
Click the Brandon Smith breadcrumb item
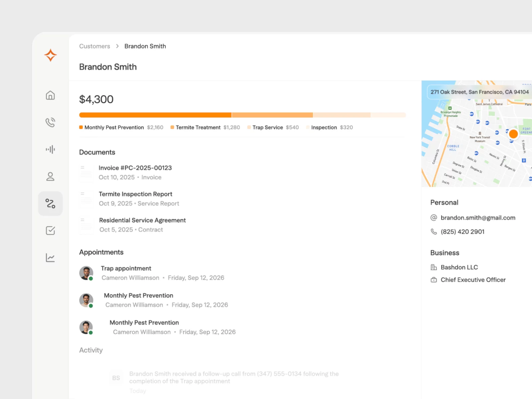point(145,46)
